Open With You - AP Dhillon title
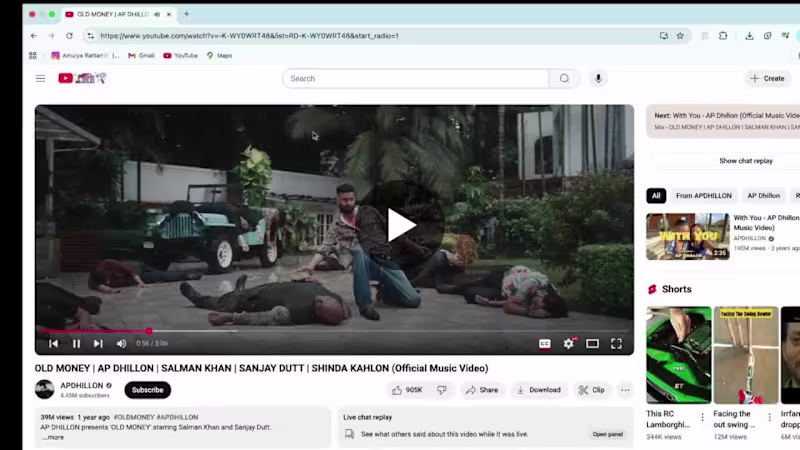The height and width of the screenshot is (450, 800). tap(767, 222)
